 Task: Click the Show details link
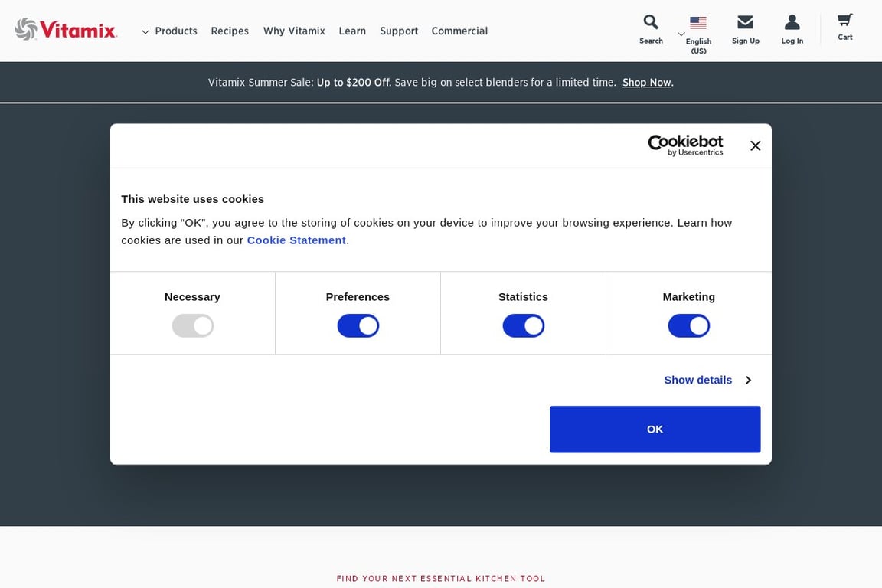[698, 380]
